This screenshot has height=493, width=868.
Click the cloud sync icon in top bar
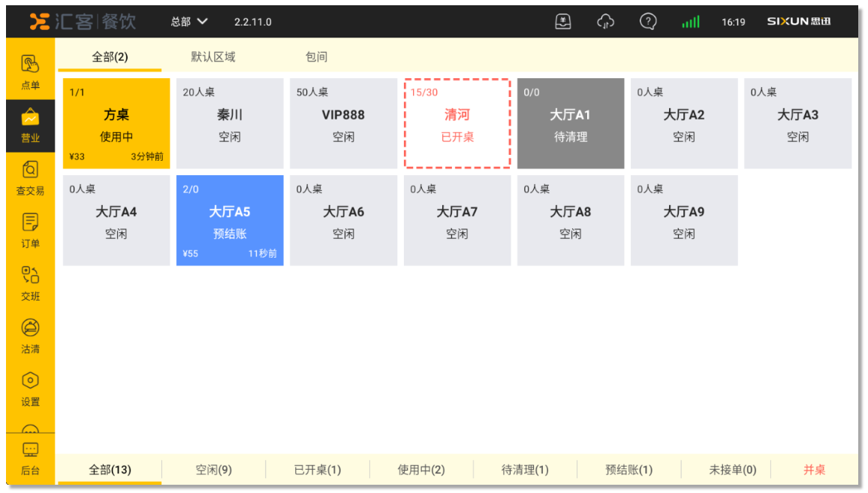pyautogui.click(x=605, y=22)
